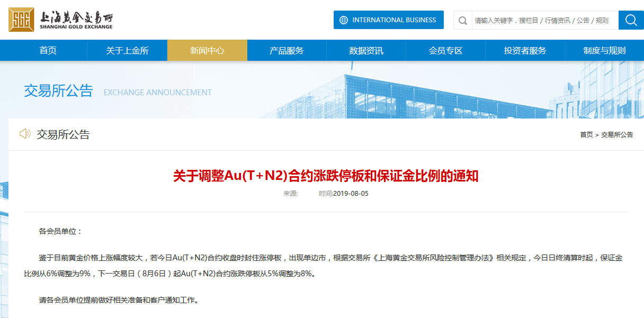Open the 制度与规则 menu
Viewport: 644px width, 318px height.
click(604, 50)
